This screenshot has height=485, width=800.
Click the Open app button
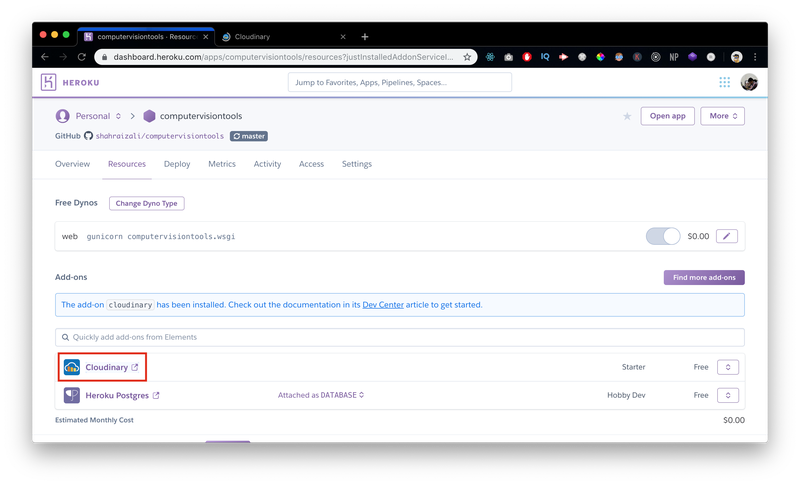point(667,116)
